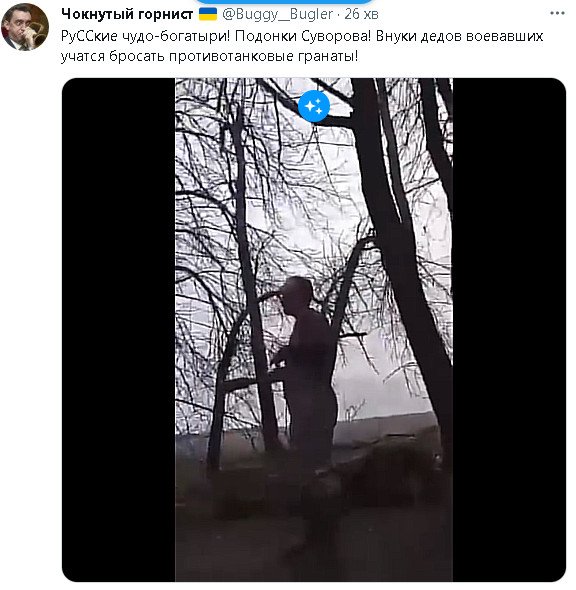Click the left black letterbox of video

(x=119, y=330)
